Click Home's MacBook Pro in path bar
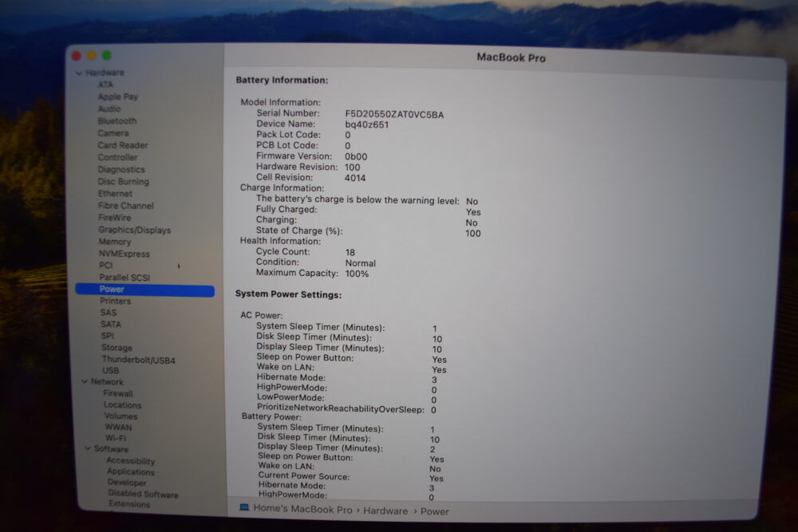Image resolution: width=798 pixels, height=532 pixels. [302, 509]
